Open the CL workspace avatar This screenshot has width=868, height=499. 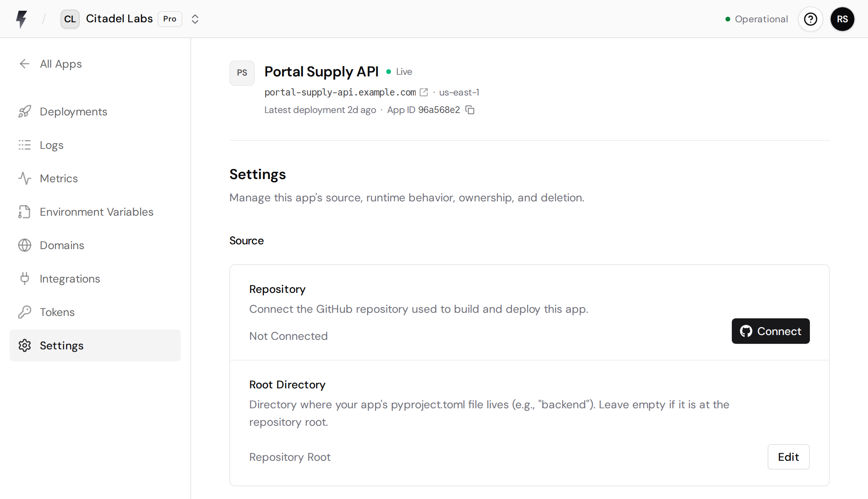coord(70,19)
